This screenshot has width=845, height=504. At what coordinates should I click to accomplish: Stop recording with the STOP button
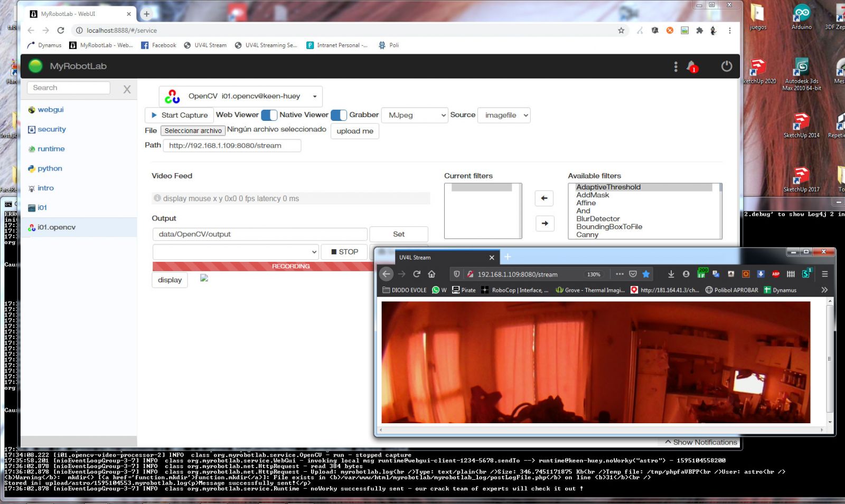point(344,252)
